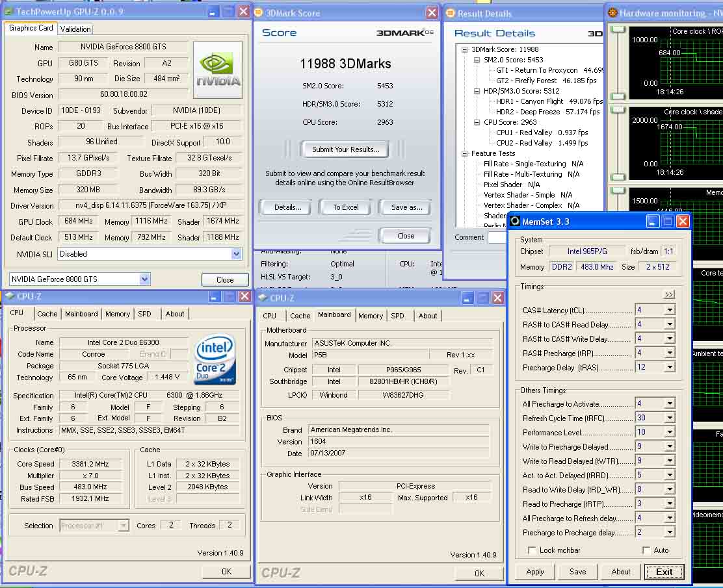Image resolution: width=723 pixels, height=588 pixels.
Task: Click Submit Your Results button
Action: point(345,149)
